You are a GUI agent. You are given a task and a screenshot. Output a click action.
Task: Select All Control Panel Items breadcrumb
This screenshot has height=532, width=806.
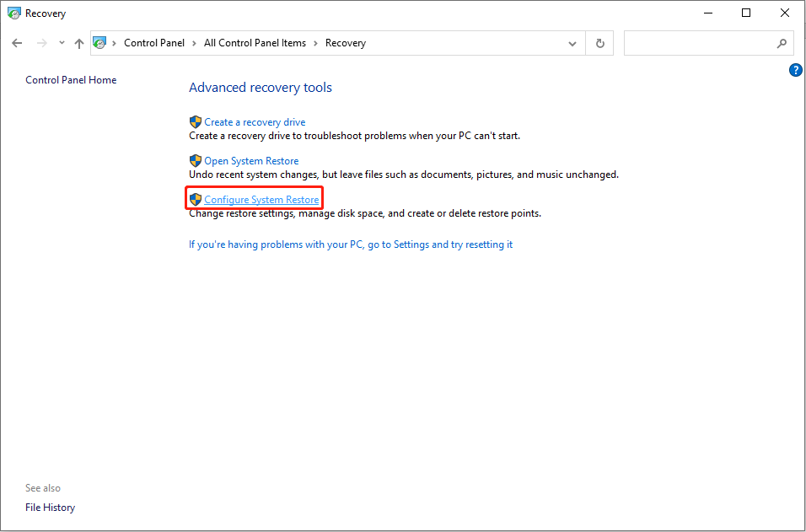255,43
